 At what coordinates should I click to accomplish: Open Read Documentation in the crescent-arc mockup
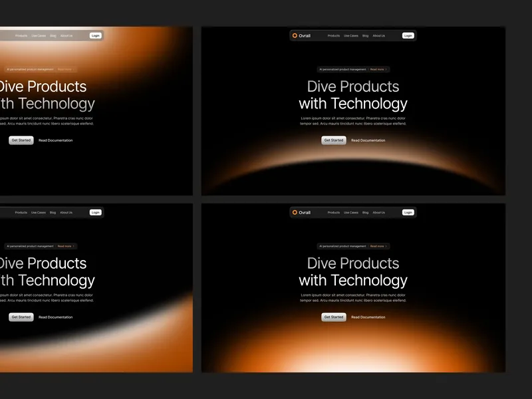pos(368,140)
